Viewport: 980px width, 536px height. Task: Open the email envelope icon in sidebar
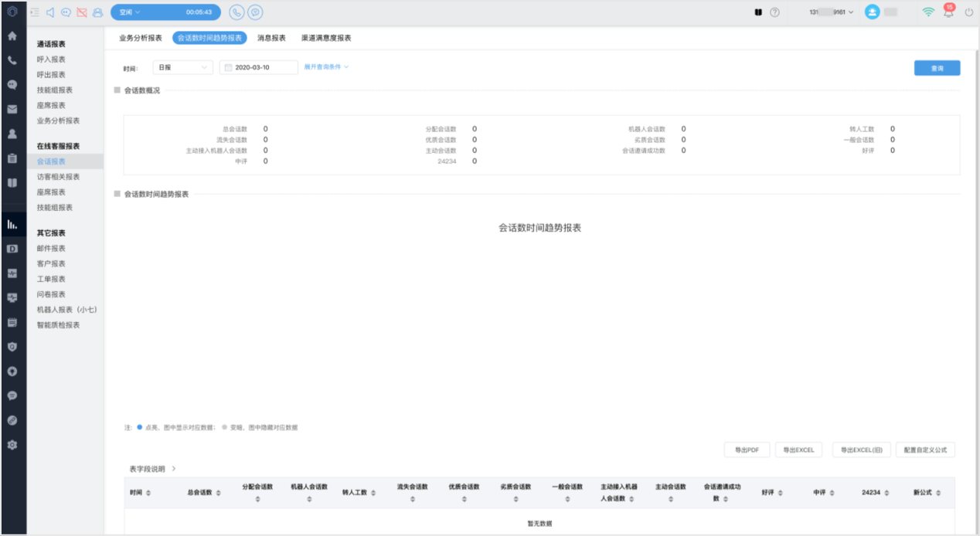tap(12, 109)
